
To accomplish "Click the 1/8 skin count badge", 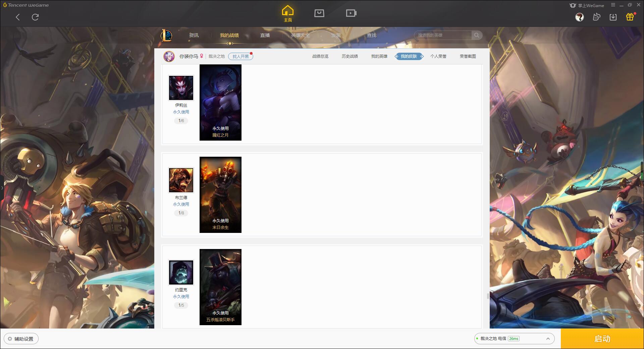I will tap(181, 213).
